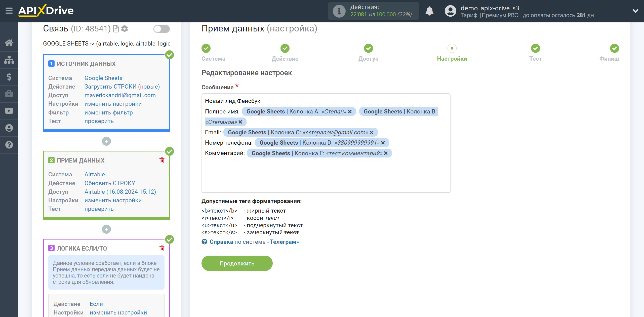This screenshot has height=317, width=644.
Task: Remove Колонка C email tag
Action: tap(372, 133)
